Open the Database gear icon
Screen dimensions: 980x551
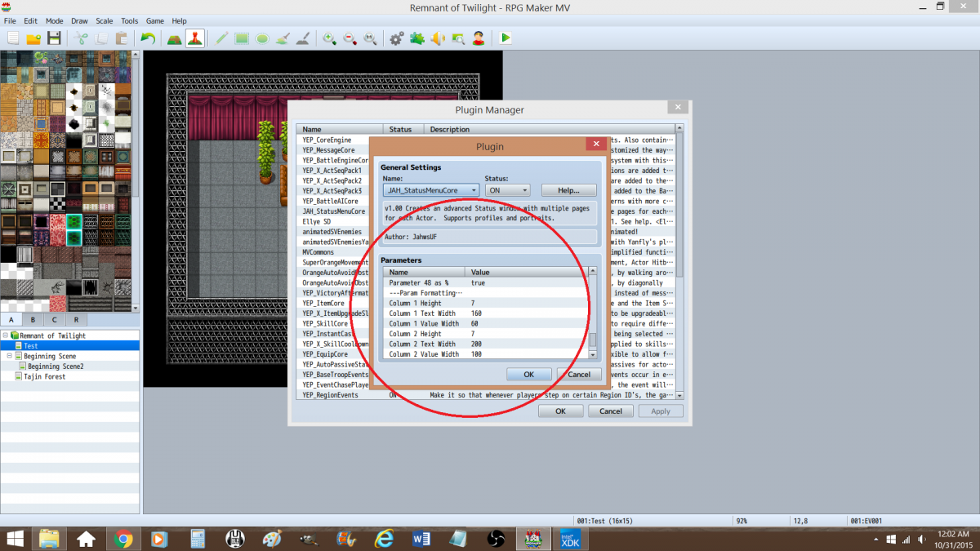[397, 38]
